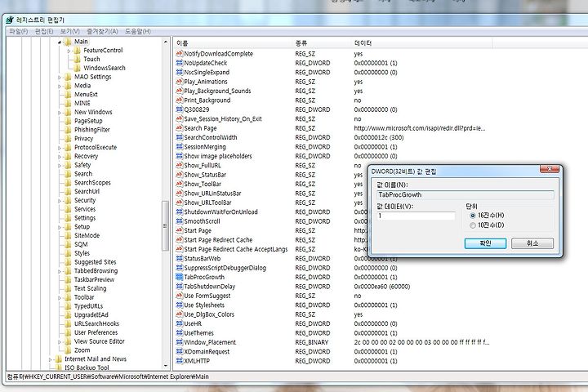Click the Show_StatusBar string icon
The width and height of the screenshot is (588, 392).
[x=179, y=175]
